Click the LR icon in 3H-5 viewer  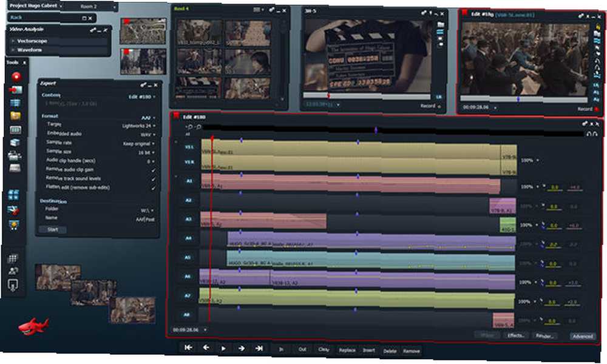point(439,96)
